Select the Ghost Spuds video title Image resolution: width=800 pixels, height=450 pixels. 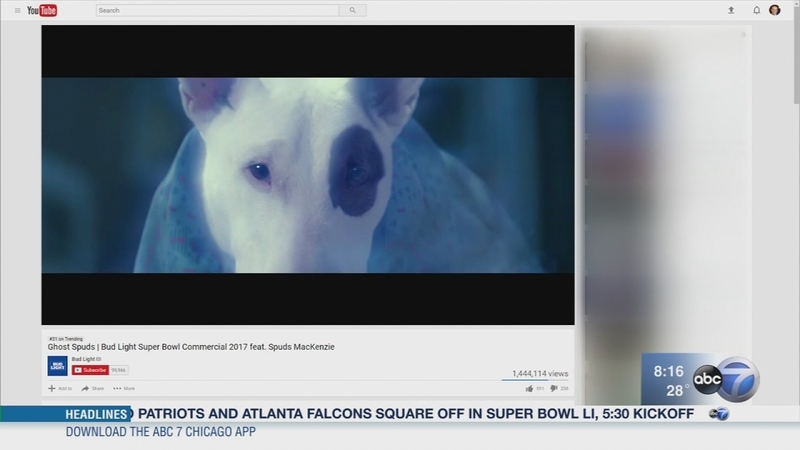[x=191, y=347]
